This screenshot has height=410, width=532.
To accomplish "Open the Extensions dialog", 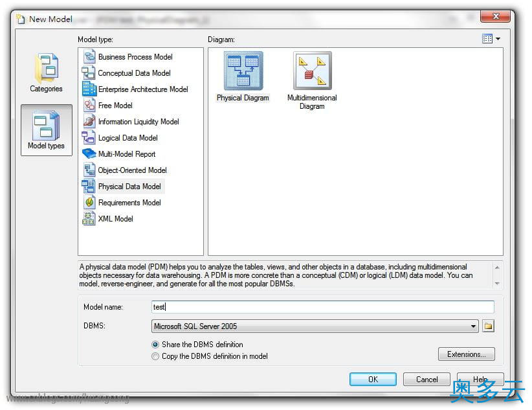I will 466,354.
